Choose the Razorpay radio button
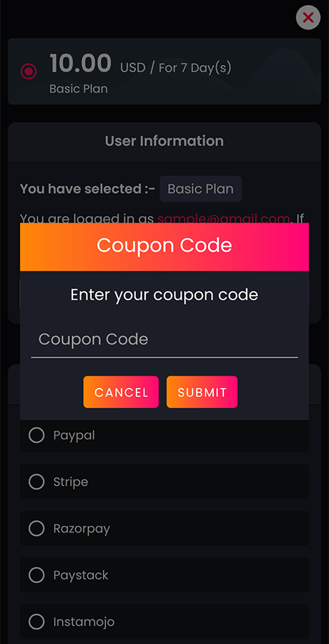The image size is (329, 644). (x=36, y=529)
